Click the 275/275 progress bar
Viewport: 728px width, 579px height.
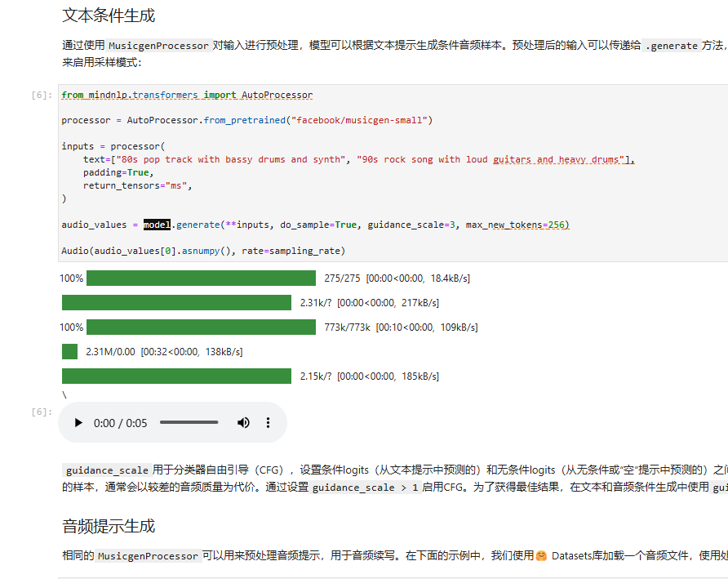tap(201, 278)
